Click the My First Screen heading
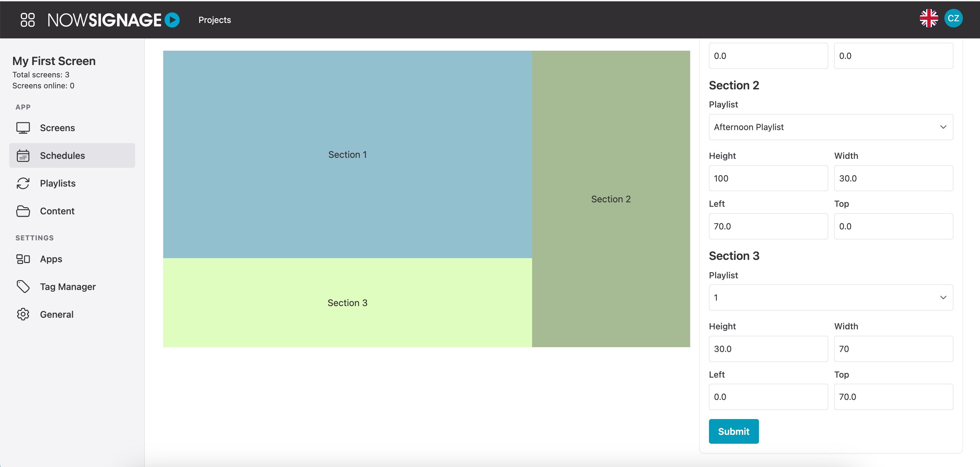 pos(53,61)
